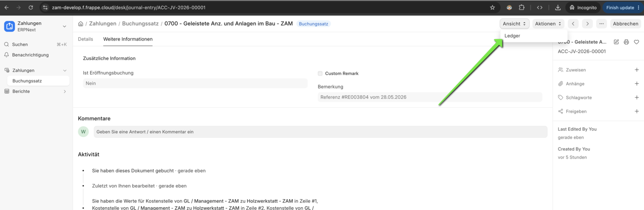
Task: Collapse the Zahlungen sidebar section
Action: [65, 70]
